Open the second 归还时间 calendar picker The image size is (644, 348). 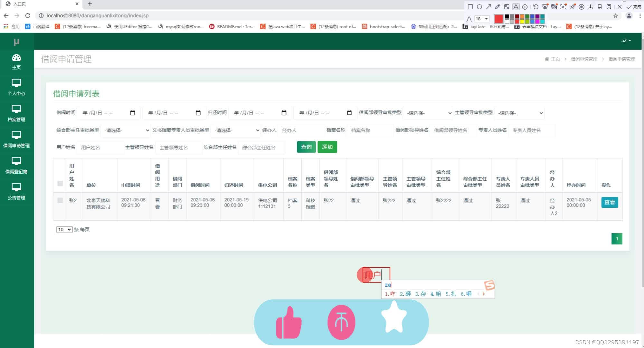(x=349, y=113)
